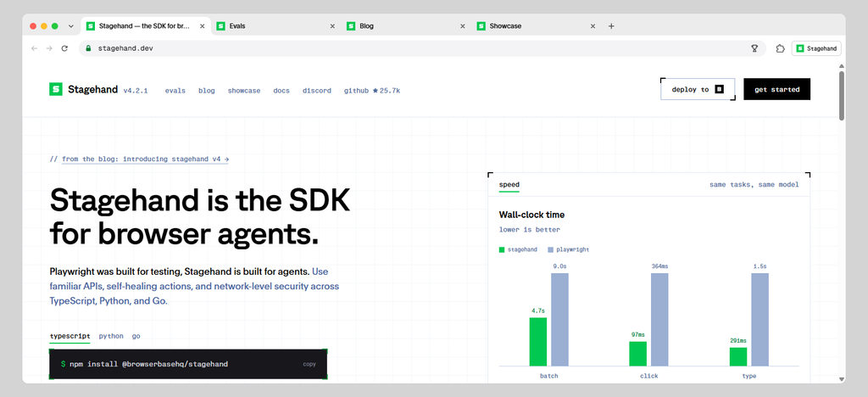This screenshot has width=868, height=397.
Task: Open the showcase nav link
Action: pyautogui.click(x=243, y=91)
